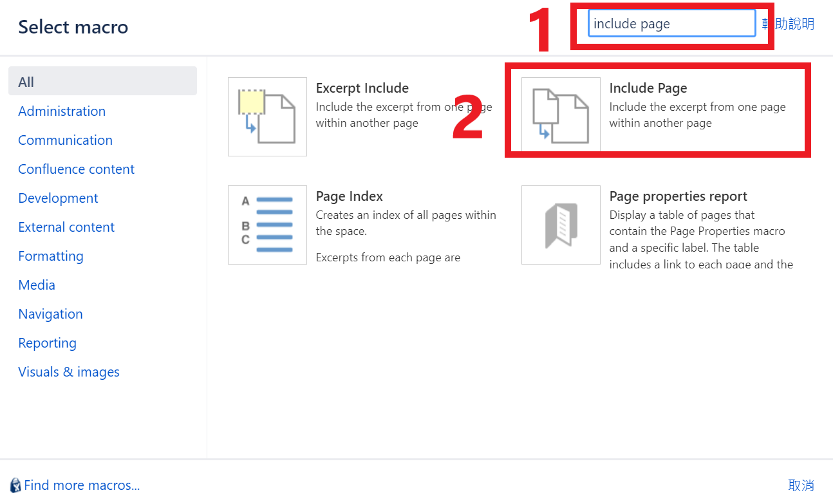Click the Find more macros link
This screenshot has width=833, height=504.
point(82,485)
